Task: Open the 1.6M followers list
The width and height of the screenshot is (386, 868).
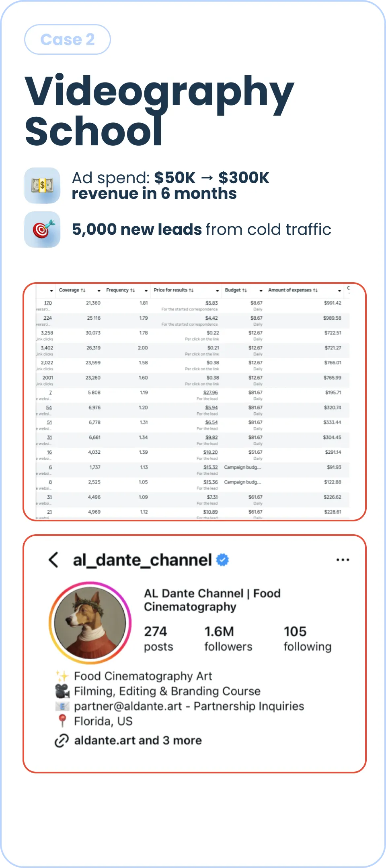Action: tap(228, 639)
